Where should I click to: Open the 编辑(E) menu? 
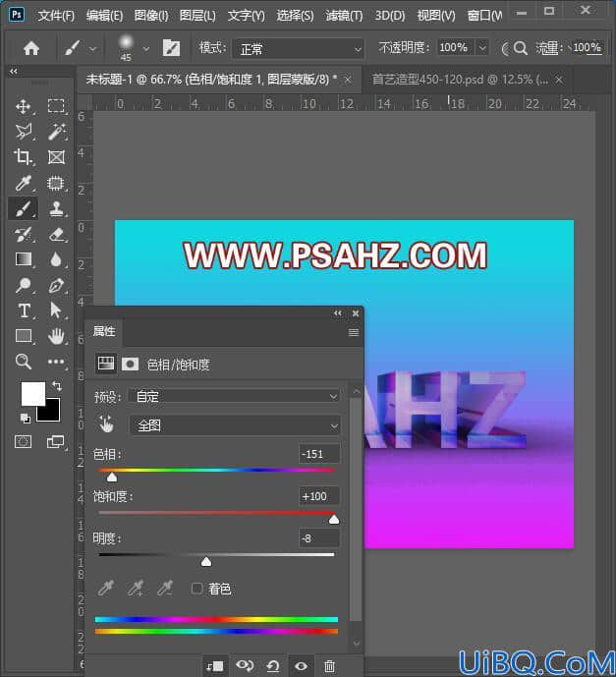[104, 16]
